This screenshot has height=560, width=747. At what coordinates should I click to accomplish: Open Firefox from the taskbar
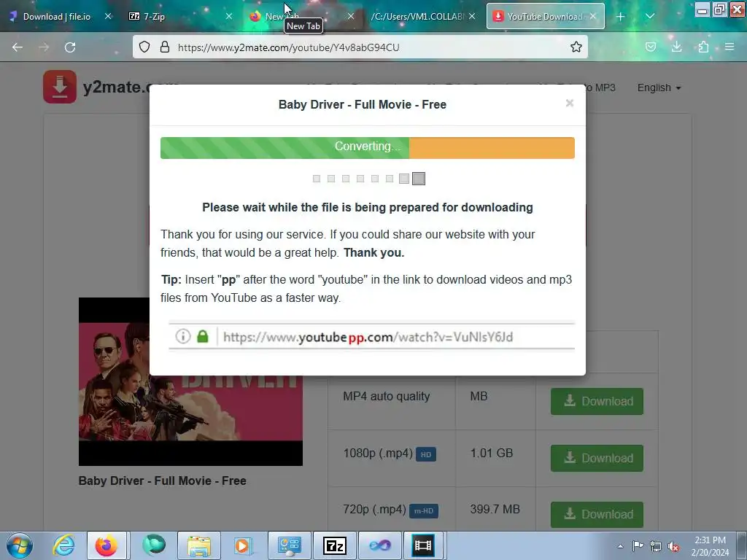tap(107, 545)
